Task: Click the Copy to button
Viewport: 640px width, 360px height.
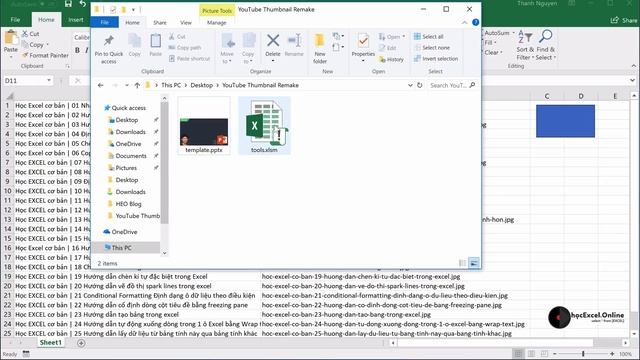Action: click(x=248, y=49)
